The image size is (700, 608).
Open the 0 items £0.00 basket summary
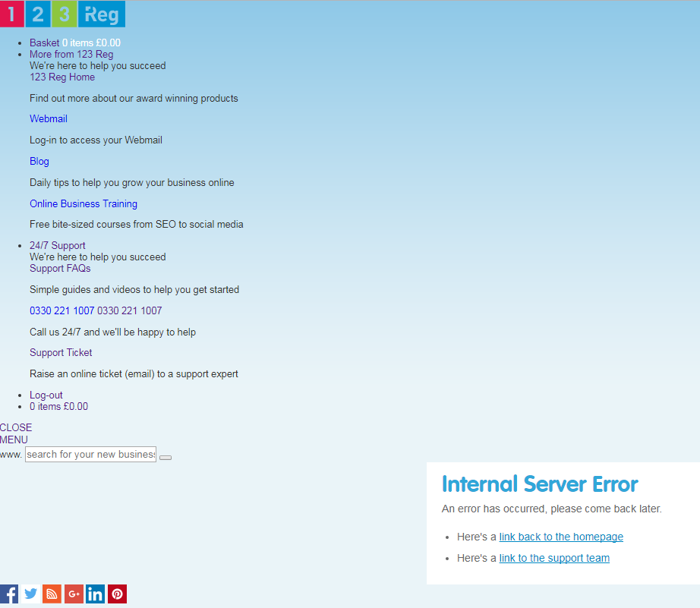(x=59, y=407)
